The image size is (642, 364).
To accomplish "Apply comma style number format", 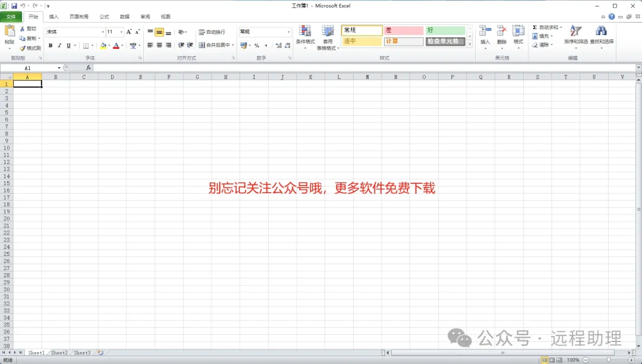I will 266,45.
